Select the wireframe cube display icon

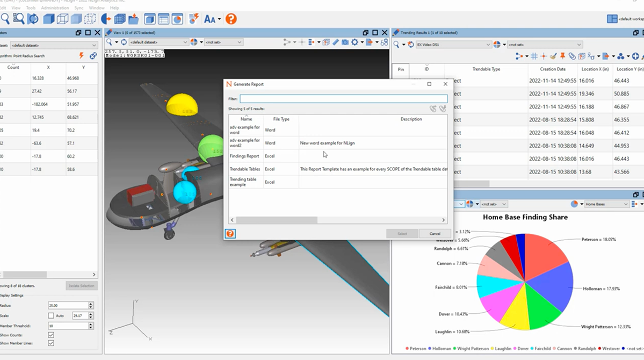[x=62, y=18]
